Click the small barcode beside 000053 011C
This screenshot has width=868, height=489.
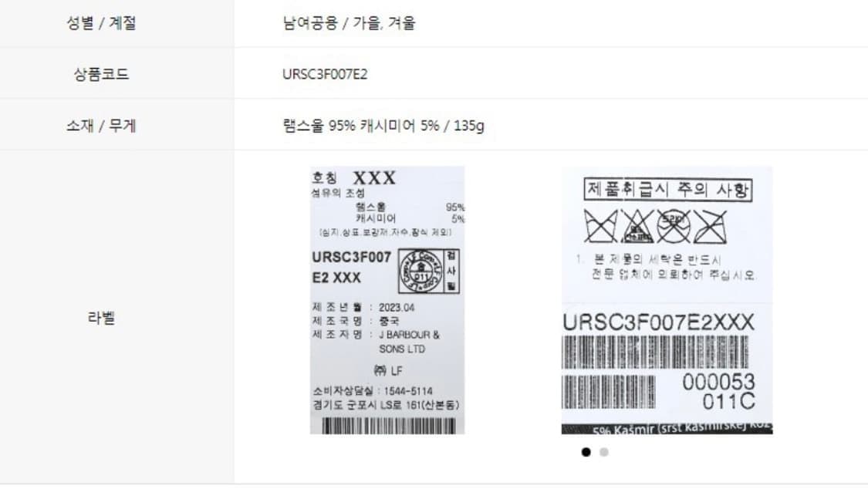pos(609,392)
